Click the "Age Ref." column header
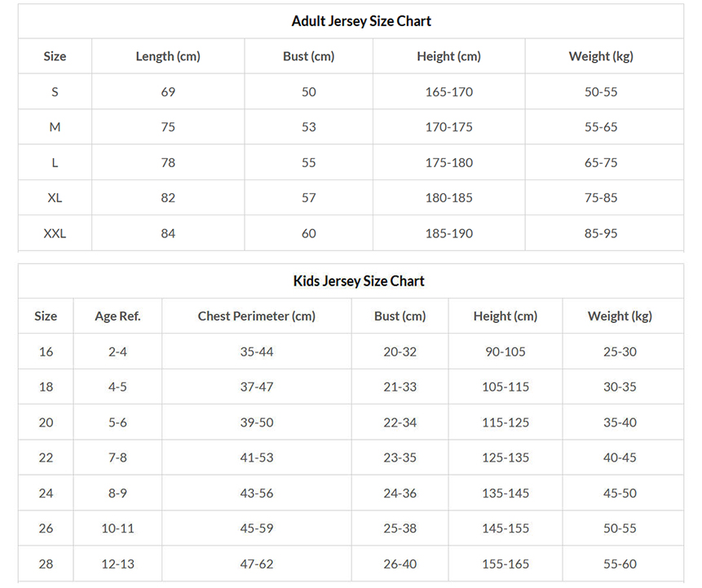The image size is (702, 588). point(117,316)
